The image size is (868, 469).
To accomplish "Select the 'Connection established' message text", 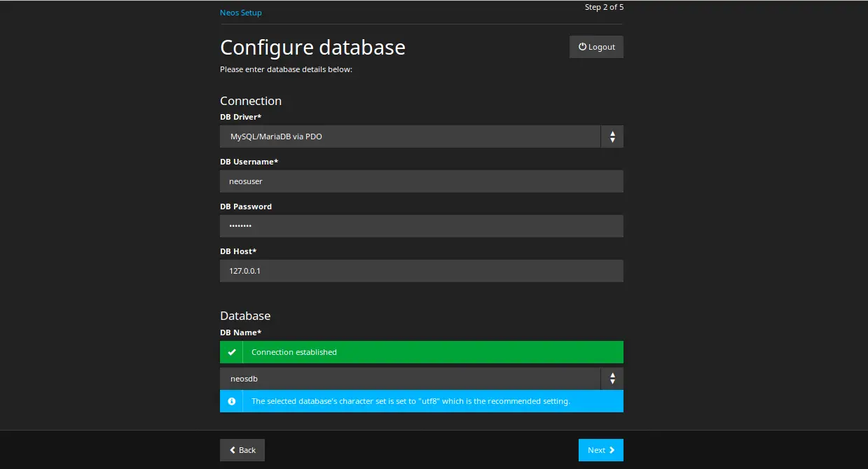I will point(294,352).
